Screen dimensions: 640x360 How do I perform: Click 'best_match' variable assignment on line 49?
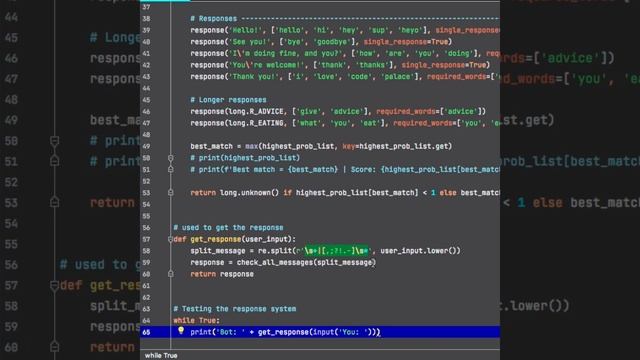[x=211, y=146]
